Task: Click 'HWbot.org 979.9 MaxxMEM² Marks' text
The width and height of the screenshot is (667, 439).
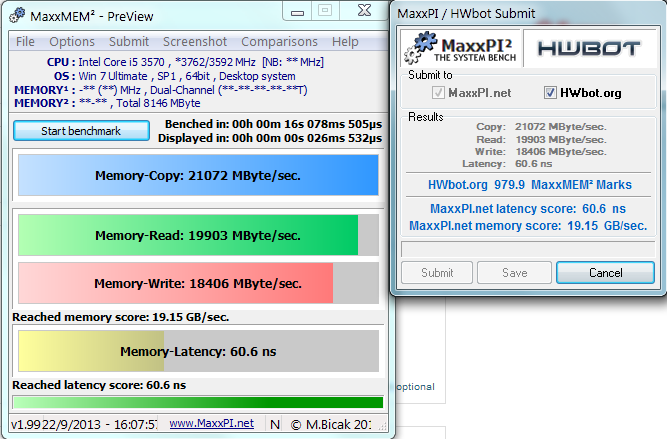Action: pos(530,185)
